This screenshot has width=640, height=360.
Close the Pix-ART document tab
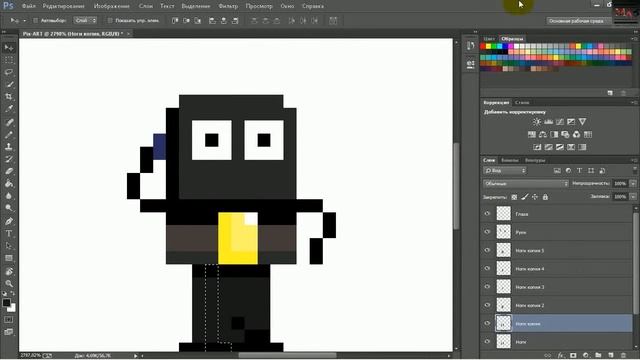tap(128, 33)
